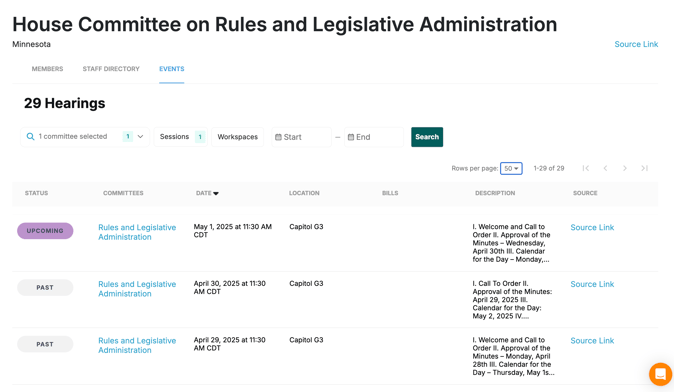Open Rows per page 50 dropdown
Screen dimensions: 674x392
(511, 168)
